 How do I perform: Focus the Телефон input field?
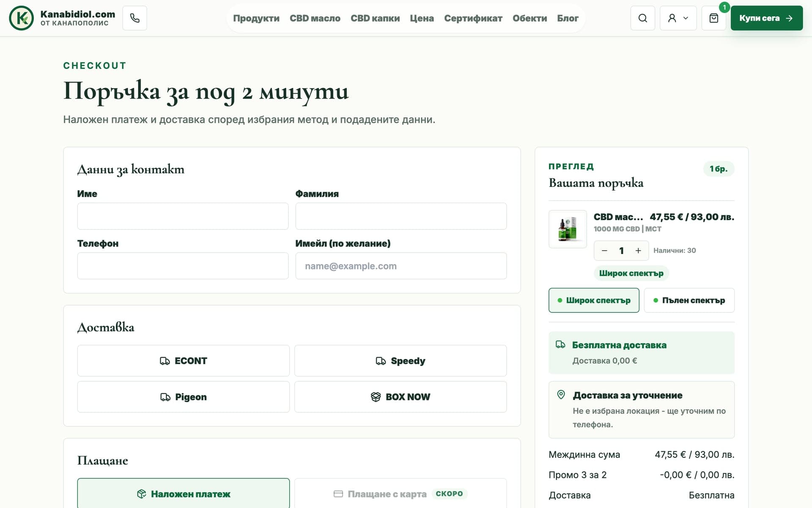[183, 266]
